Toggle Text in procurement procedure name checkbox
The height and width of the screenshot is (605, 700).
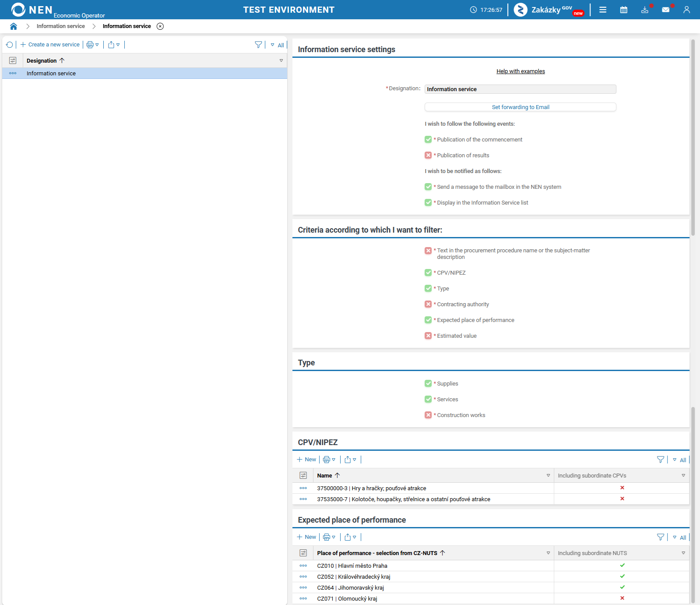[x=428, y=251]
